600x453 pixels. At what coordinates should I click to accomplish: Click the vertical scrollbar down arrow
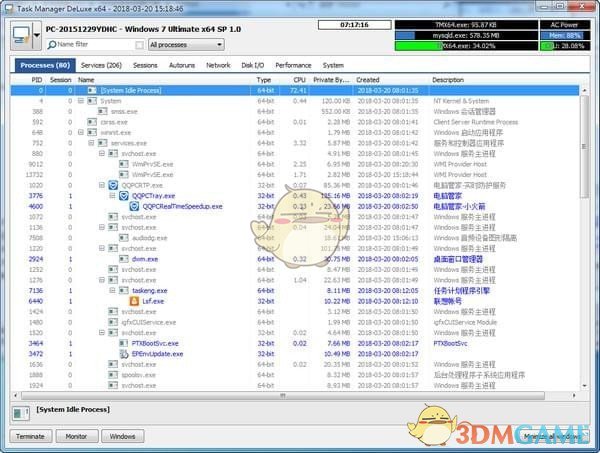tap(584, 386)
